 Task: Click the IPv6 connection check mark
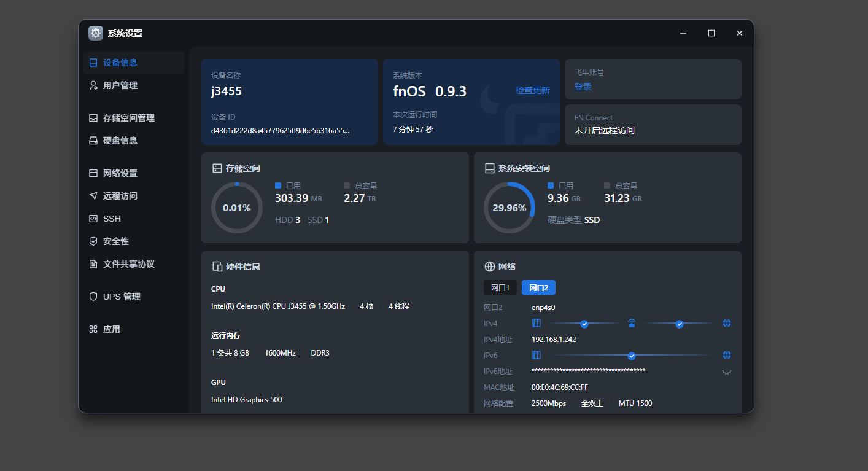tap(632, 356)
